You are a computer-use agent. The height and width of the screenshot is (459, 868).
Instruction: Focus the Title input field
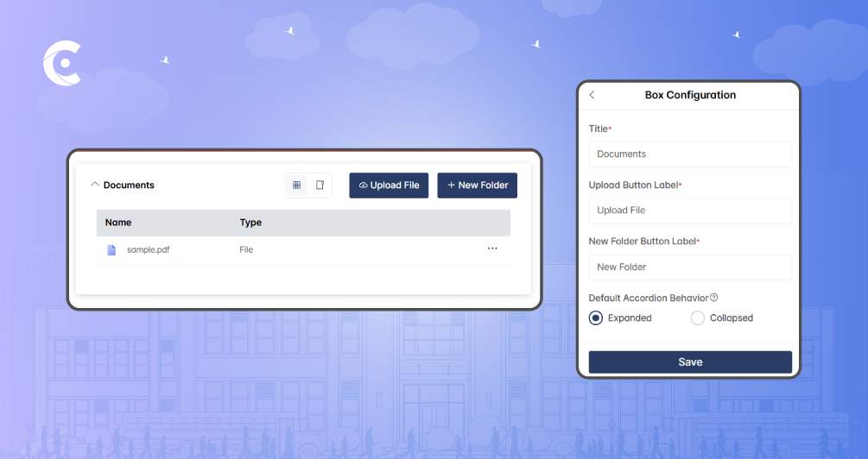[690, 154]
